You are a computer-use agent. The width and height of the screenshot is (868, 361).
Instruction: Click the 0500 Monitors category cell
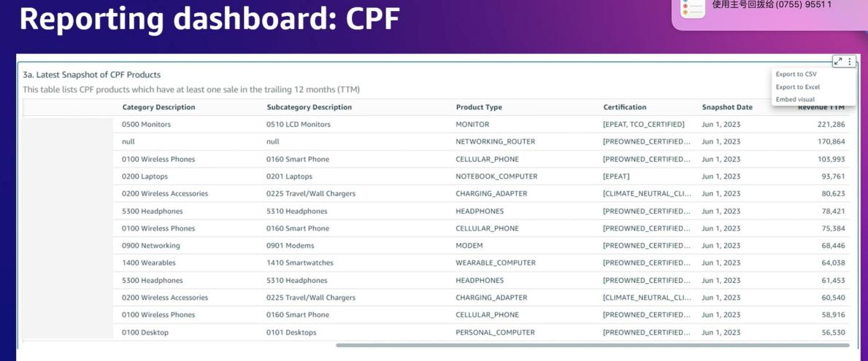click(146, 125)
